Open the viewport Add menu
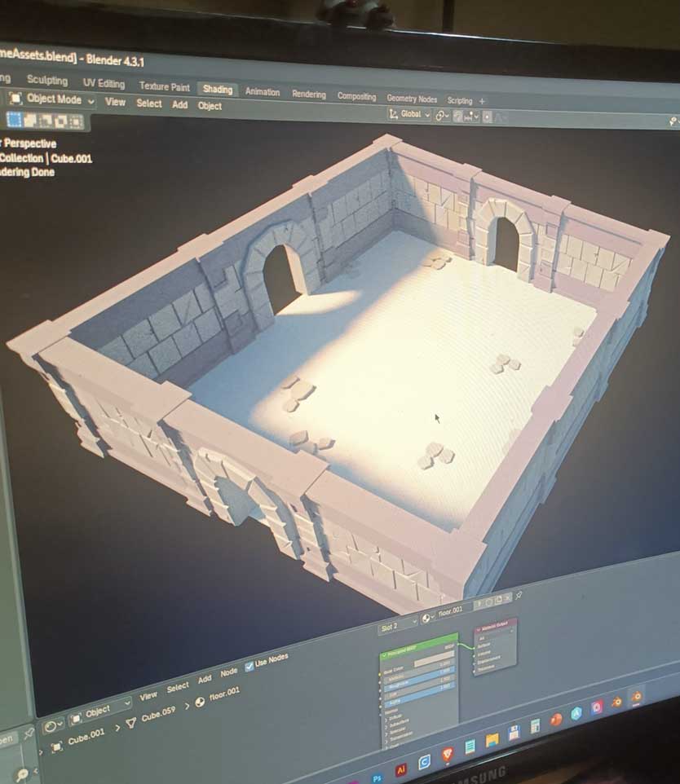Screen dimensions: 680x784 [179, 104]
